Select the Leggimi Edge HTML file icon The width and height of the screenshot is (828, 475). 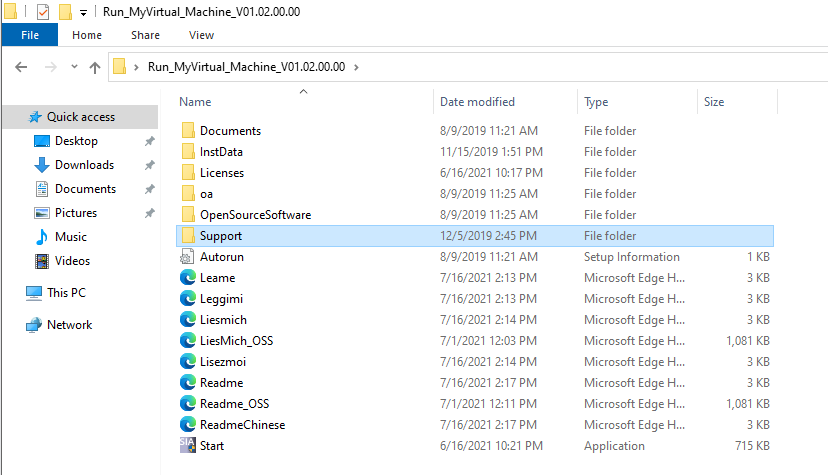(x=187, y=299)
